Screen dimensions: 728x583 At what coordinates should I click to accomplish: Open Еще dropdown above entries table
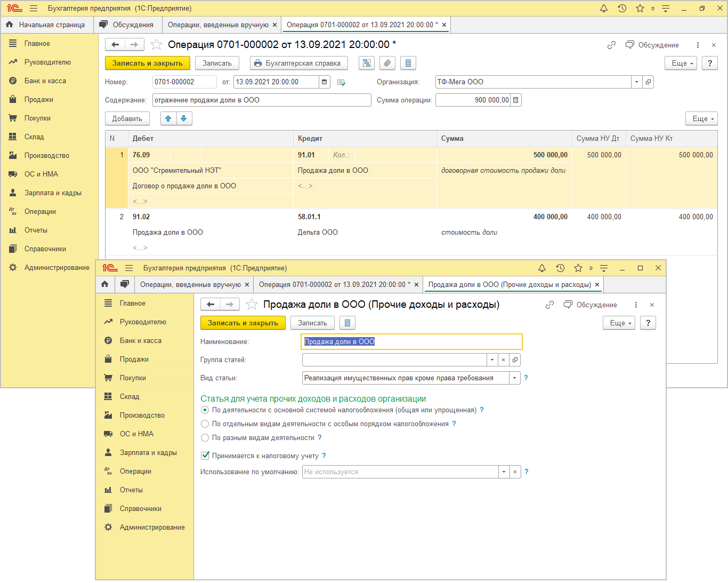[701, 118]
